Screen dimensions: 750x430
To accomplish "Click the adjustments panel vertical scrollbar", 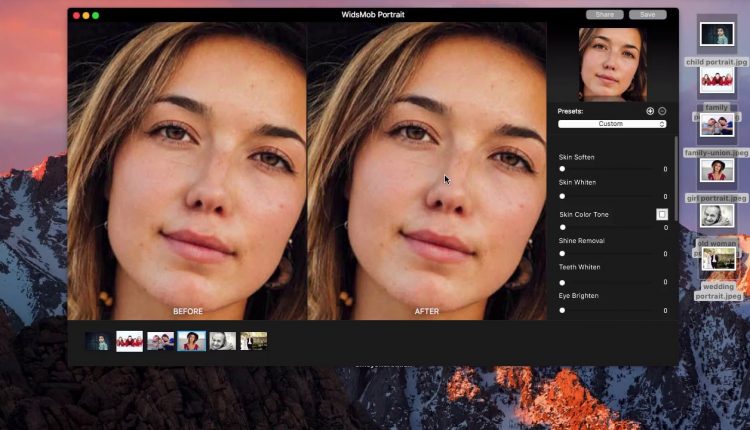I will click(x=676, y=178).
